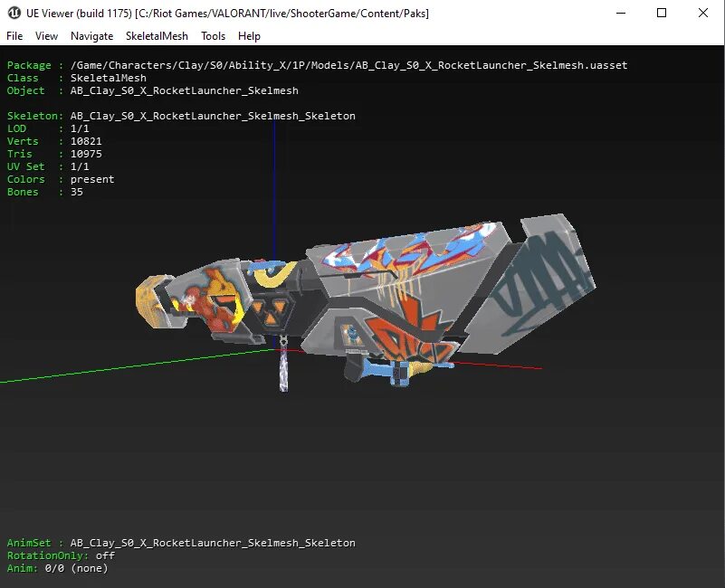Click the Object name AB_Clay_S0_X_RocketLauncher_Skelmesh text
The height and width of the screenshot is (588, 725).
(184, 90)
